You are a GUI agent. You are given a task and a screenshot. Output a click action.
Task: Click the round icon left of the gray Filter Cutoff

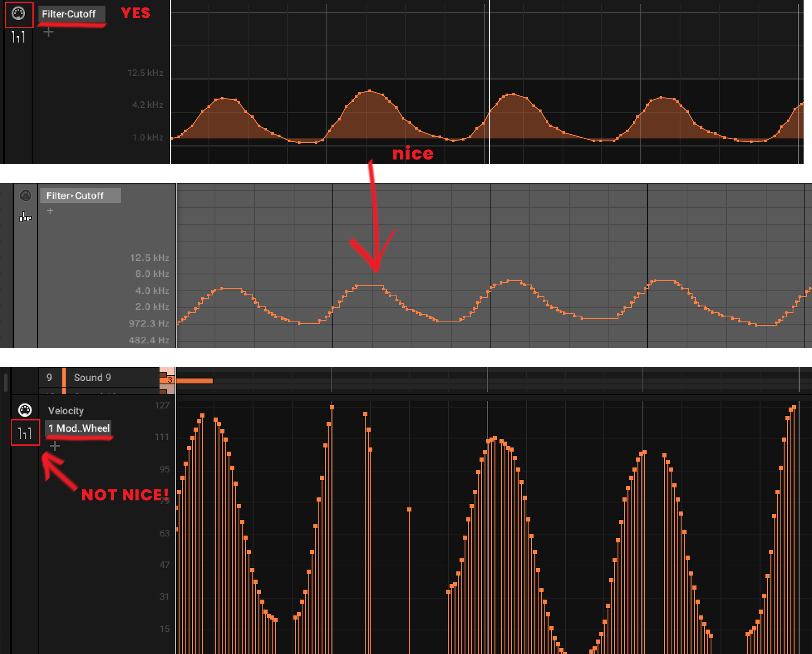pyautogui.click(x=26, y=196)
